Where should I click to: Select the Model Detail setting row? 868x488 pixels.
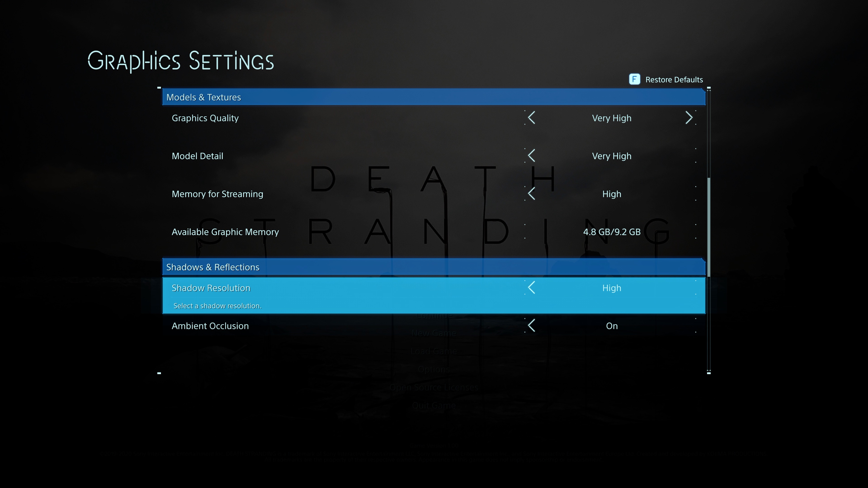pyautogui.click(x=198, y=156)
